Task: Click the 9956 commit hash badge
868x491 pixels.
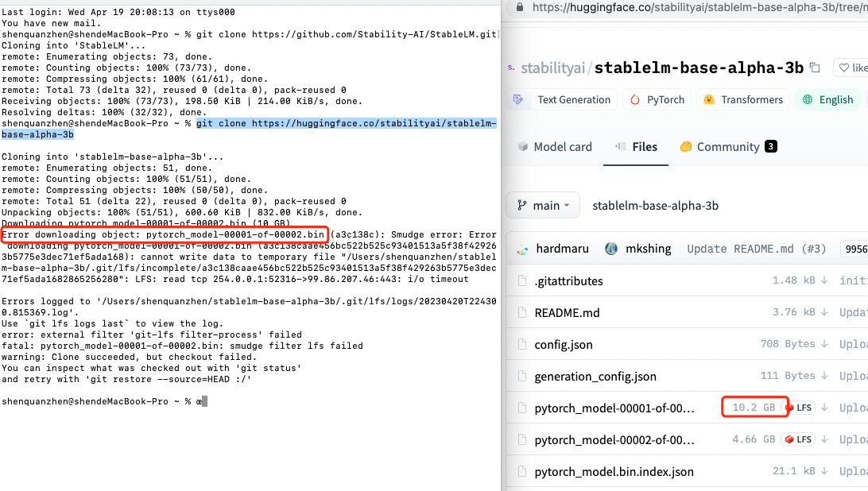Action: point(854,249)
